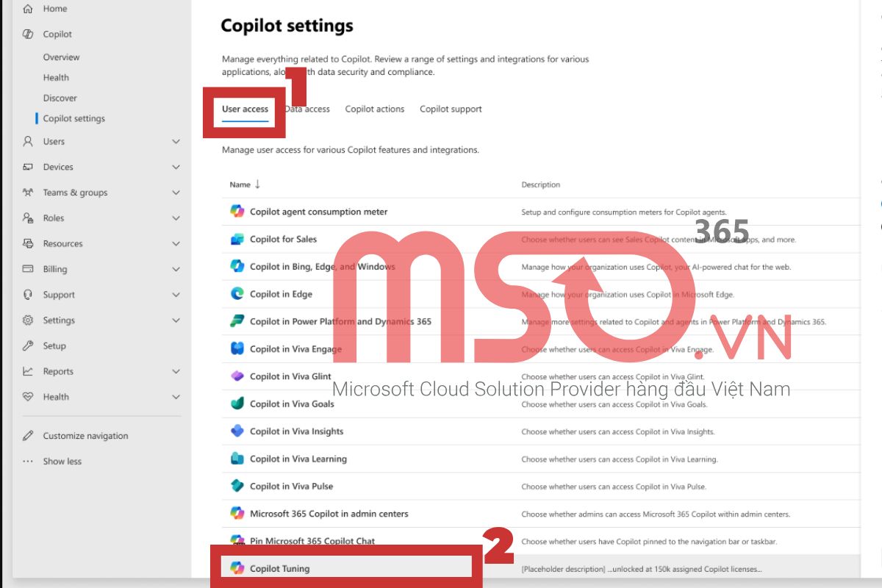This screenshot has width=882, height=588.
Task: Click the Copilot in Viva Pulse icon
Action: 237,486
